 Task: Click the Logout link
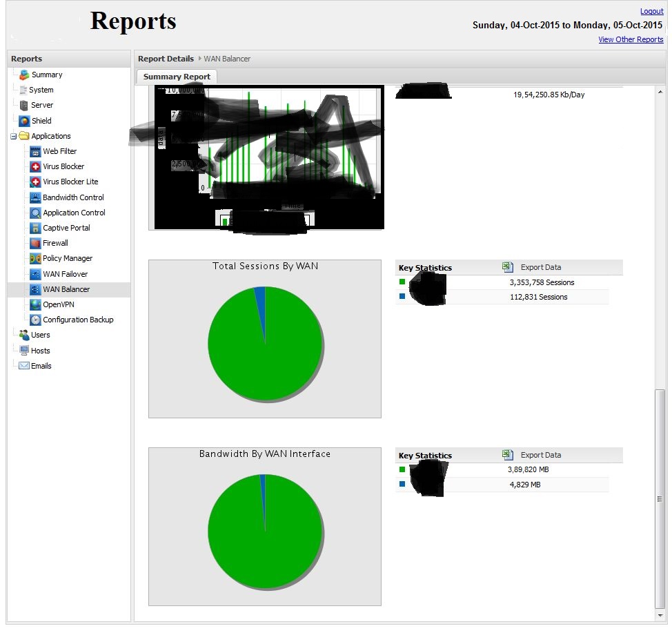(x=651, y=11)
